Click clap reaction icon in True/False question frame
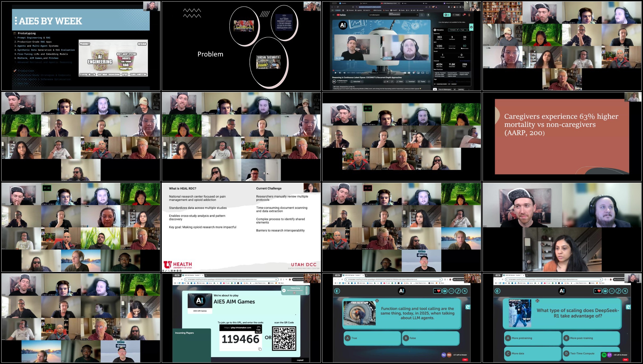643x364 pixels. 445,291
